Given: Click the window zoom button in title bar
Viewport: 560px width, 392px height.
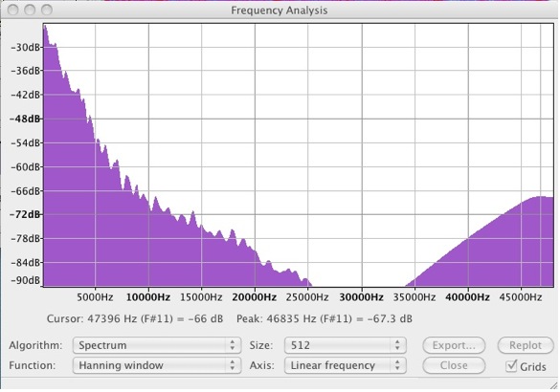Looking at the screenshot, I should tap(47, 10).
